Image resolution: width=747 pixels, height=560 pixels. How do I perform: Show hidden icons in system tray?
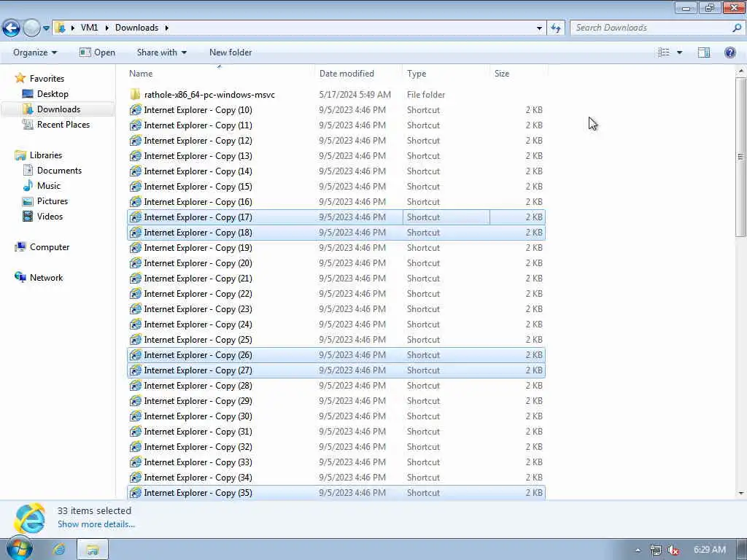638,550
